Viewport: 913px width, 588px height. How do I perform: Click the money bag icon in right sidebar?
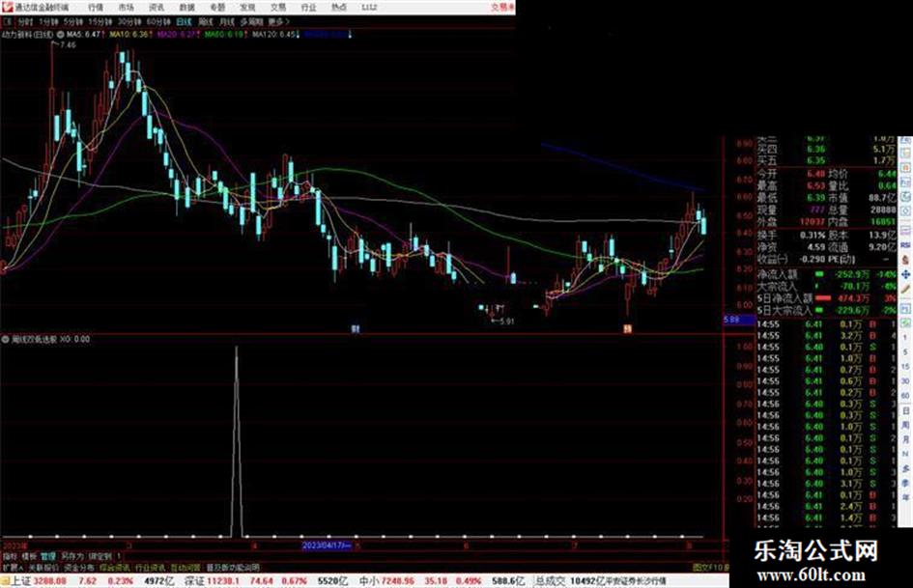click(905, 260)
